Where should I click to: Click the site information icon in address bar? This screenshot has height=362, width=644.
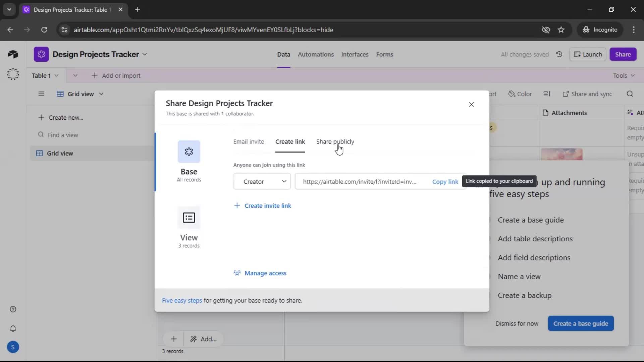pyautogui.click(x=64, y=30)
